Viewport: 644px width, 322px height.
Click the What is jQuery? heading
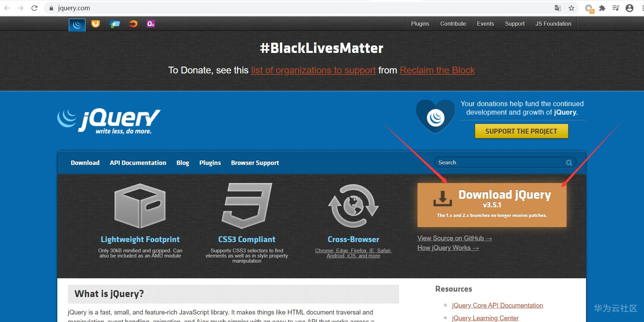point(109,294)
